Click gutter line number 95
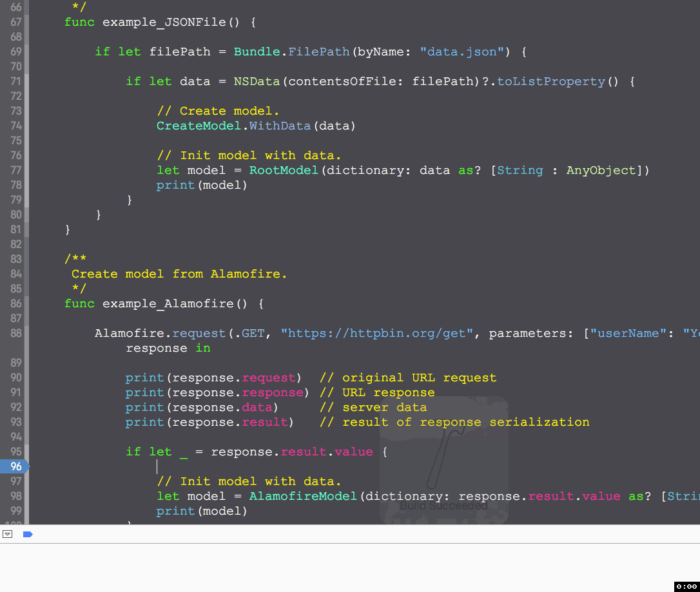Image resolution: width=700 pixels, height=592 pixels. [16, 452]
